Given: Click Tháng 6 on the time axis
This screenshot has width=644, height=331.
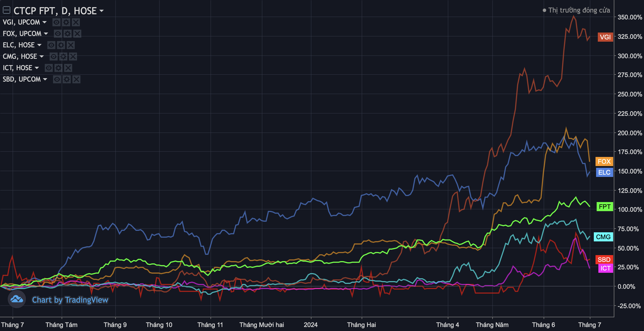Looking at the screenshot, I should (544, 325).
